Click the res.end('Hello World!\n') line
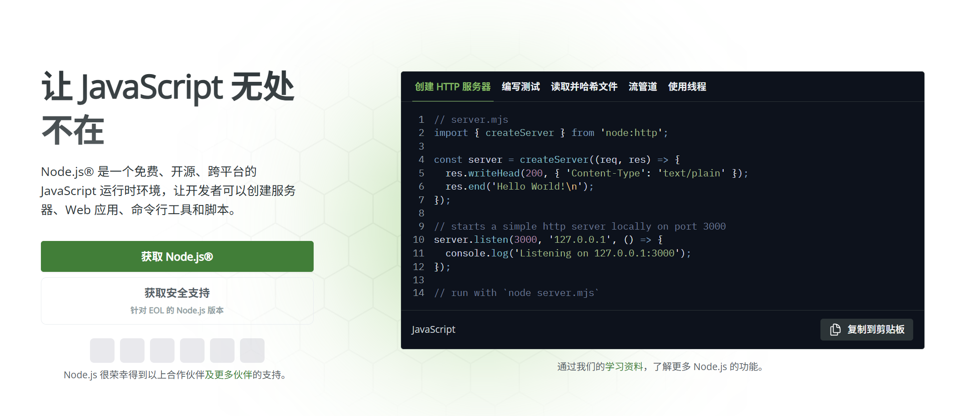 (x=519, y=186)
